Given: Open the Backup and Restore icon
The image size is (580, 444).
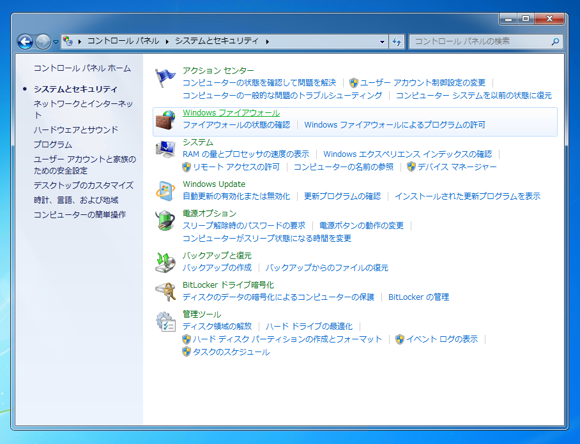Looking at the screenshot, I should point(165,262).
